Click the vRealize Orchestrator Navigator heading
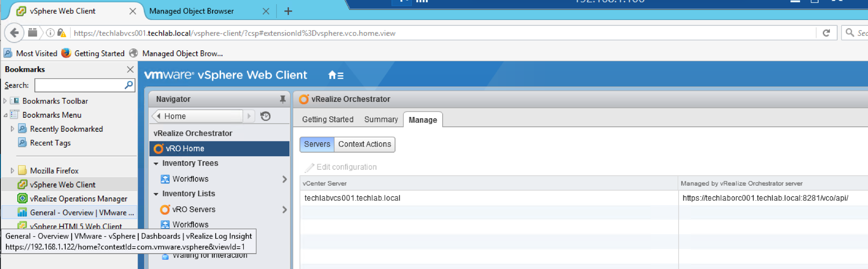The height and width of the screenshot is (269, 868). pyautogui.click(x=193, y=134)
